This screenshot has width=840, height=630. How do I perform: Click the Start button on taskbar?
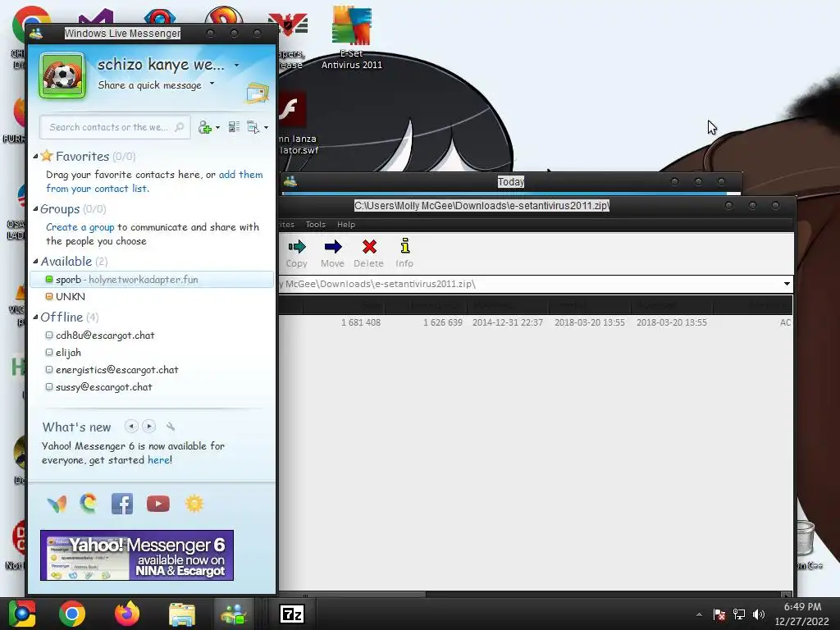22,614
